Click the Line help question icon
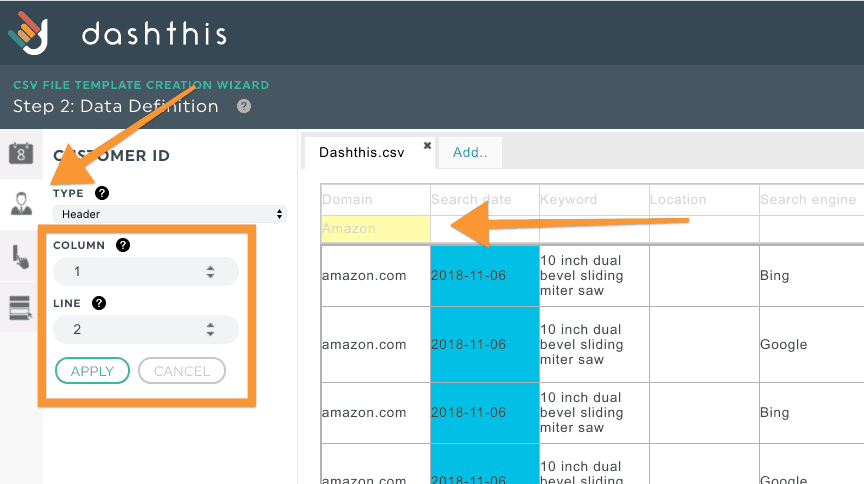 click(99, 303)
